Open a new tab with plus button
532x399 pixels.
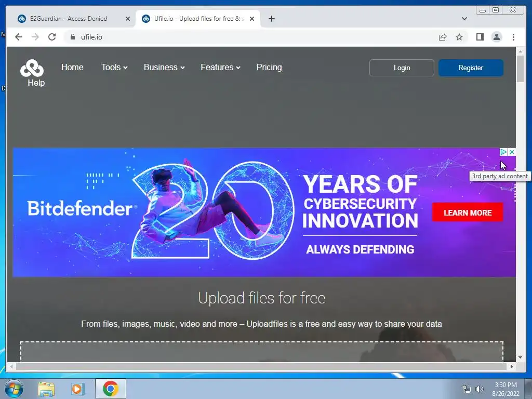pyautogui.click(x=271, y=19)
